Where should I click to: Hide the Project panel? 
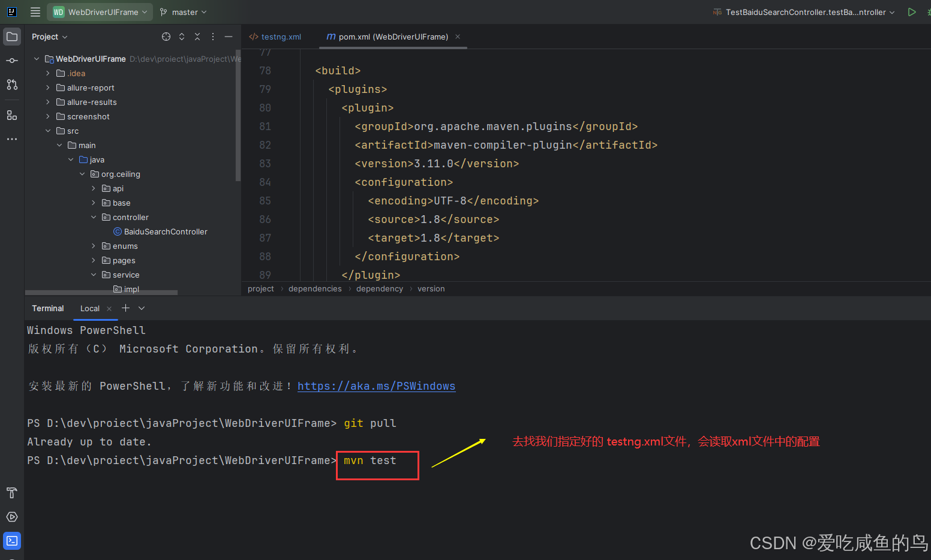(x=229, y=37)
